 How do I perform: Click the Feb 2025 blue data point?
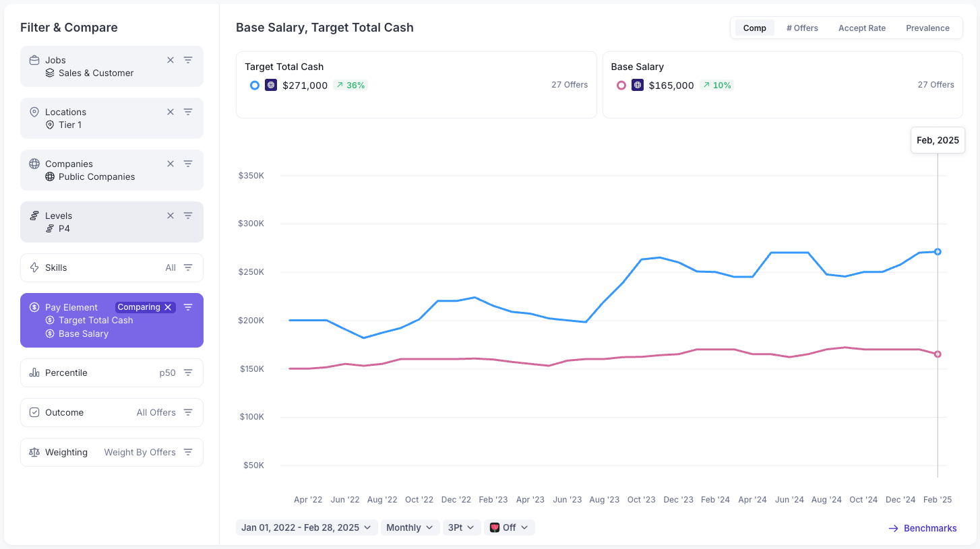pyautogui.click(x=938, y=252)
